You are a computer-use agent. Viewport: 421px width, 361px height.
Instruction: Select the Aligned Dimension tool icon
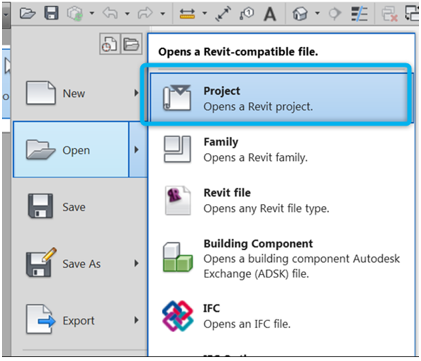point(223,14)
